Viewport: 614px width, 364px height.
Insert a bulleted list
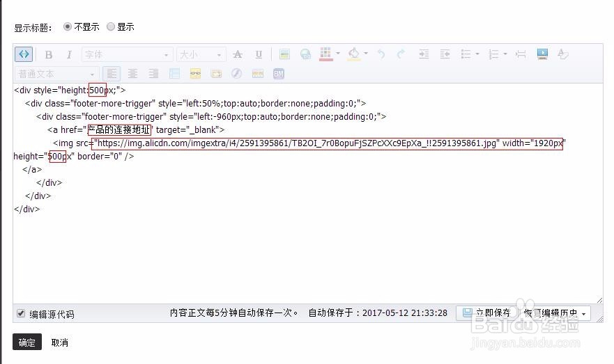point(466,54)
